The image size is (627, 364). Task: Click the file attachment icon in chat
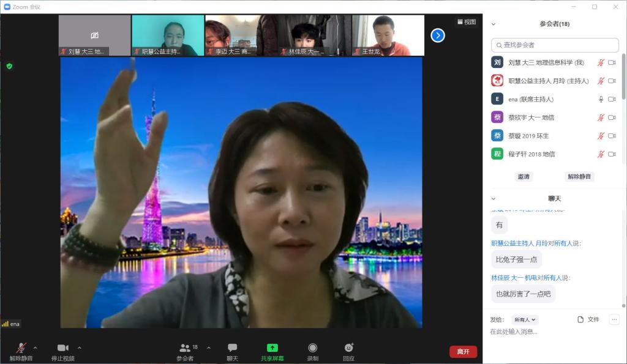point(581,319)
